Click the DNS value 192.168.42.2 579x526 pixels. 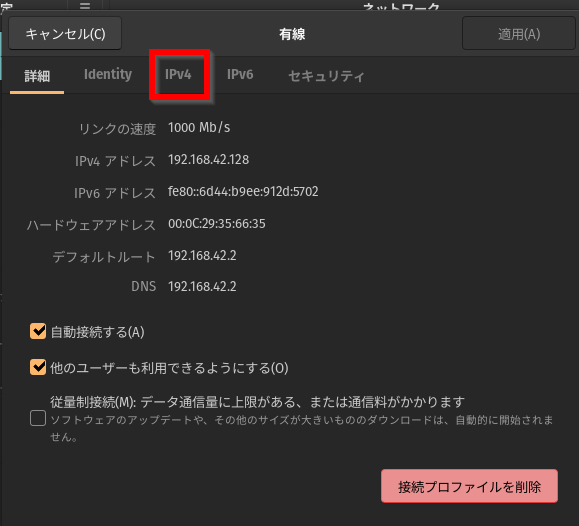click(202, 287)
